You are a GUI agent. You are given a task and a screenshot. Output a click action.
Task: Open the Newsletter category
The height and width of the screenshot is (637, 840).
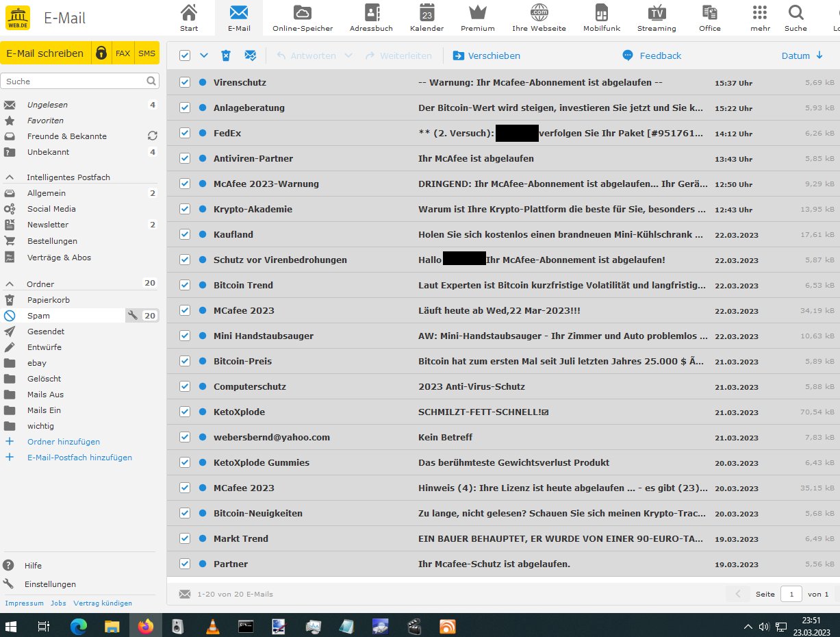click(x=48, y=225)
